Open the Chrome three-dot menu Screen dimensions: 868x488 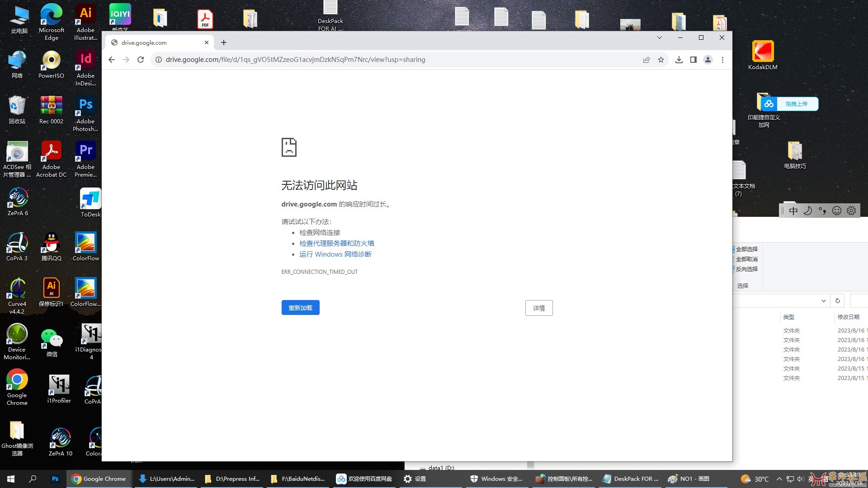click(722, 60)
